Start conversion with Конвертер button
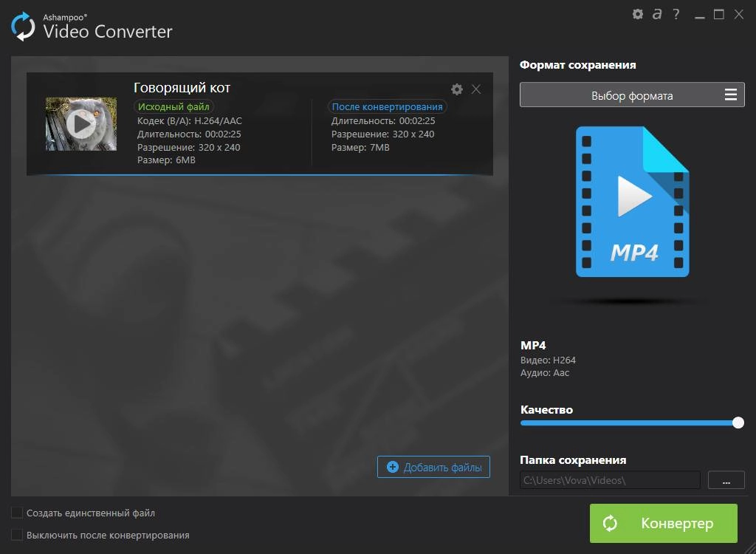The image size is (756, 554). [664, 523]
